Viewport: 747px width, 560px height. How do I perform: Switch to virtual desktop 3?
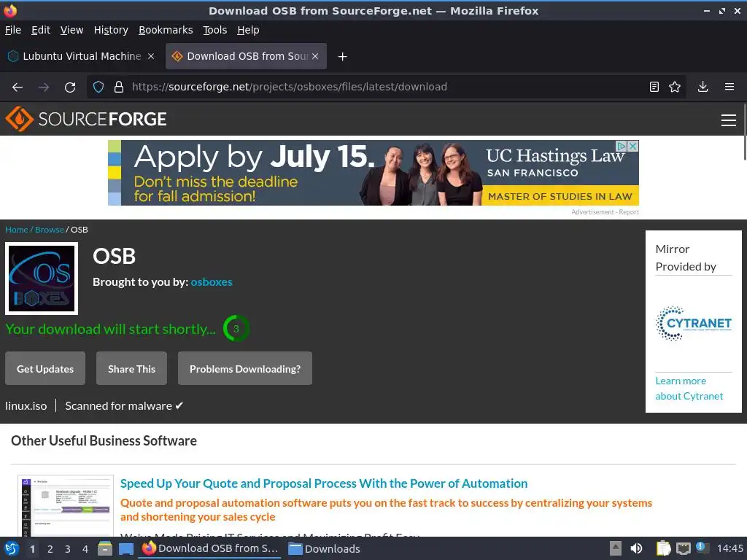tap(68, 549)
